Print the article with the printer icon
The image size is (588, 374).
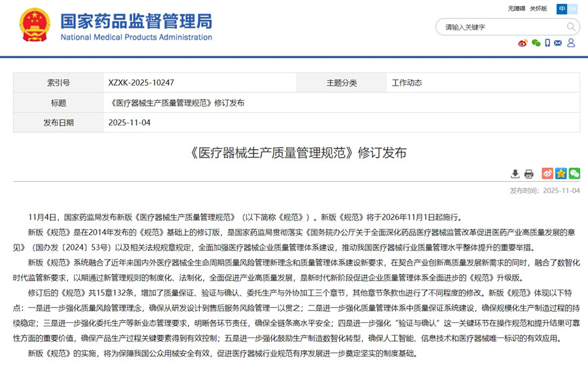point(529,174)
